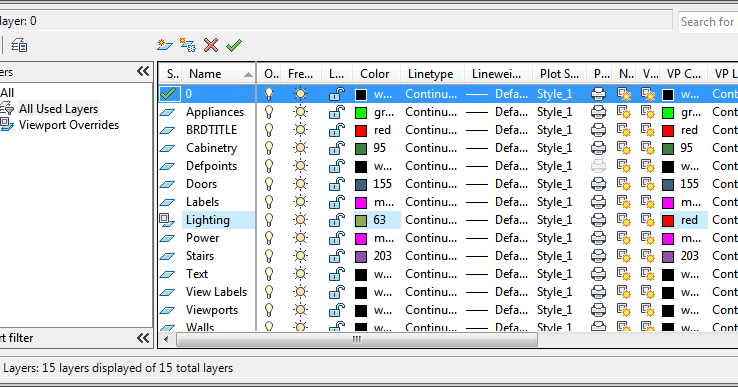Click the plot printer icon for Power layer
Image resolution: width=738 pixels, height=387 pixels.
pos(598,238)
